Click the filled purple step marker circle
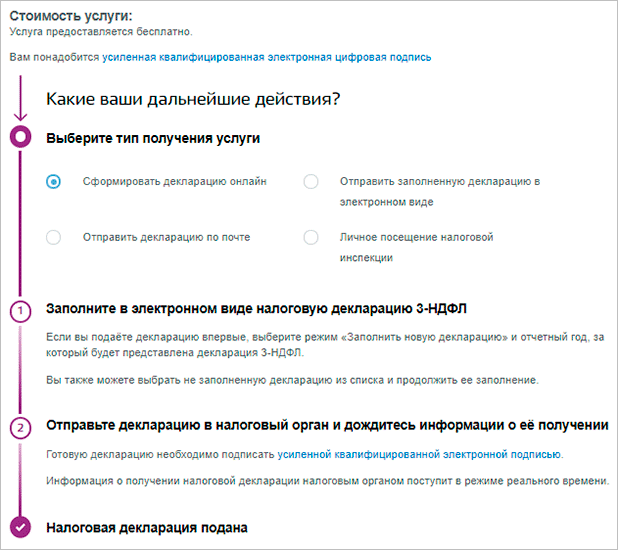 [x=19, y=138]
